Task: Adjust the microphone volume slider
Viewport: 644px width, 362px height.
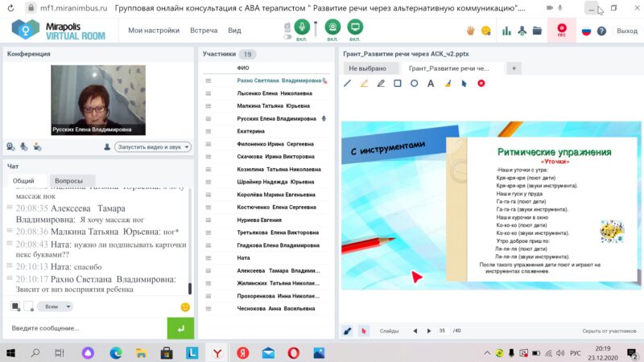Action: coord(316,29)
